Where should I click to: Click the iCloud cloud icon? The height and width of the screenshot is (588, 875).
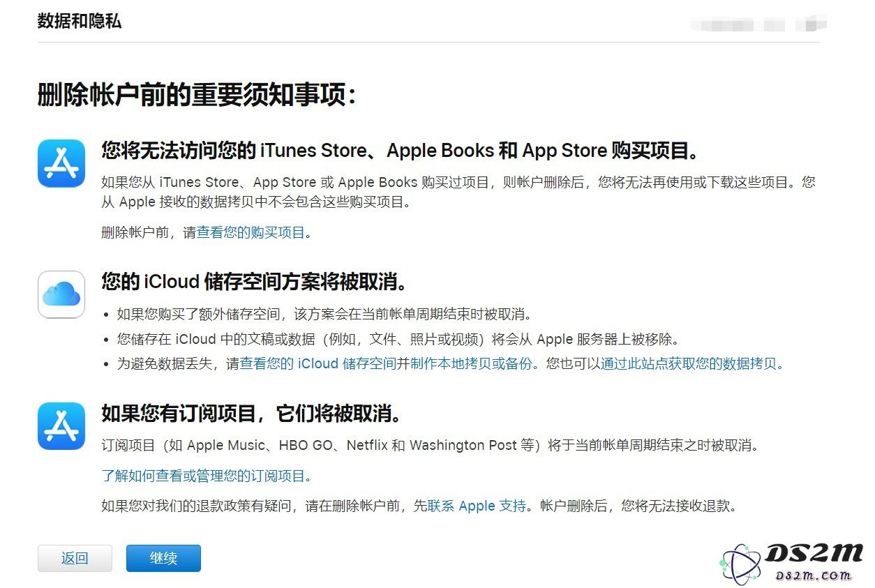[x=61, y=294]
